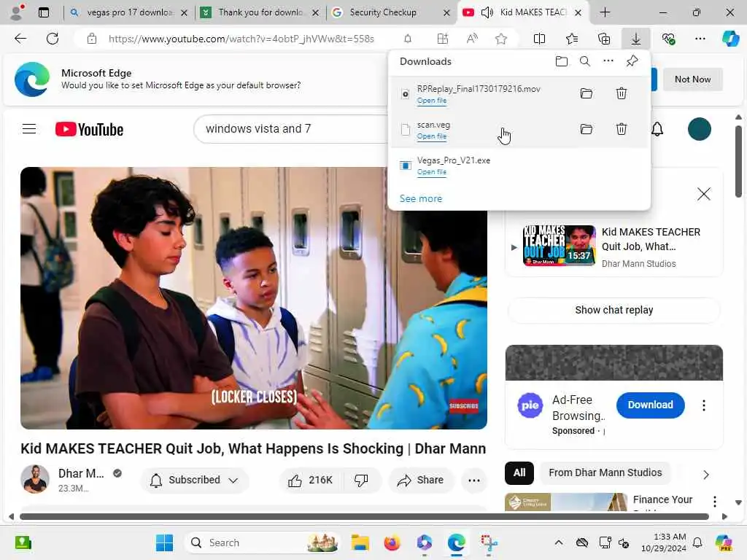
Task: Pin the Downloads panel
Action: [632, 61]
